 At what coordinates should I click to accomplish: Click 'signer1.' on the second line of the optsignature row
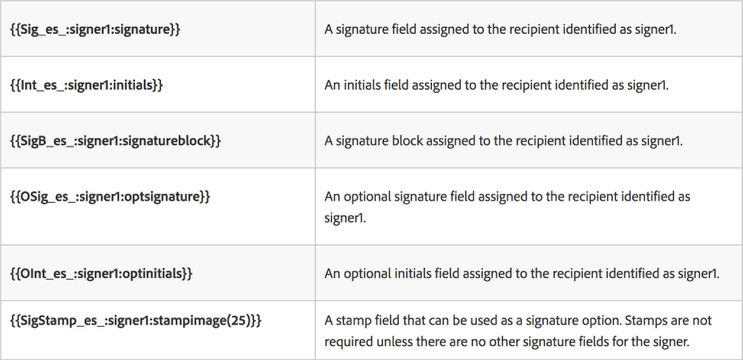point(345,218)
